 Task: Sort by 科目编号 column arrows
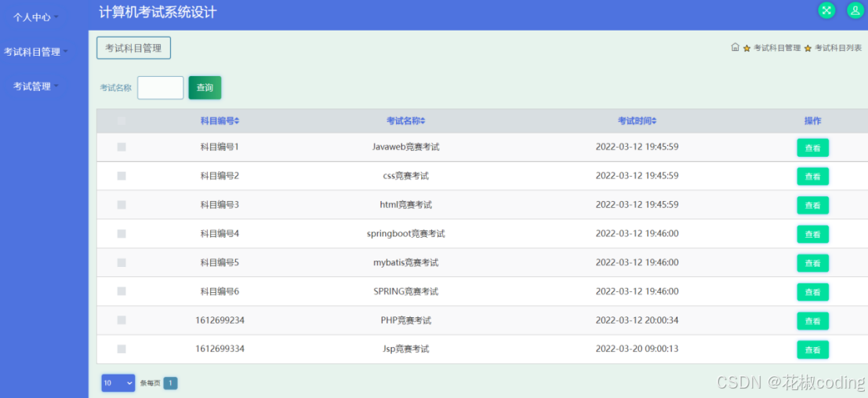(237, 121)
